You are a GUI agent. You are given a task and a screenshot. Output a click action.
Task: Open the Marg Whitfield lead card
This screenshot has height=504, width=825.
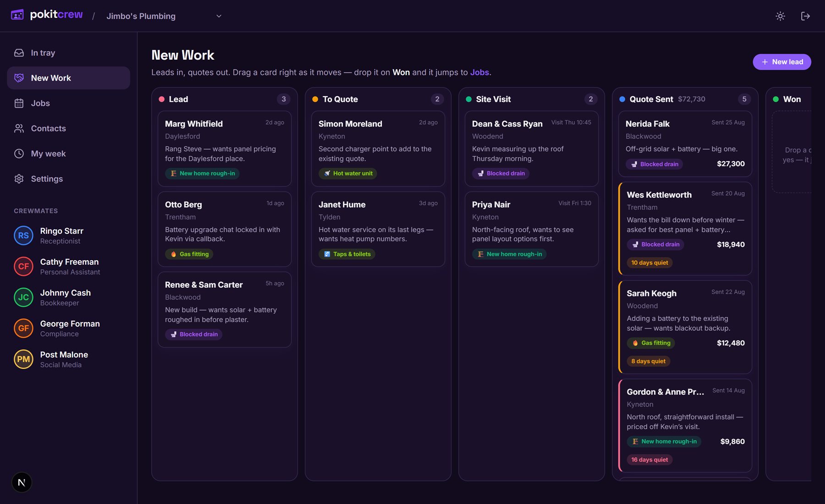pyautogui.click(x=225, y=148)
